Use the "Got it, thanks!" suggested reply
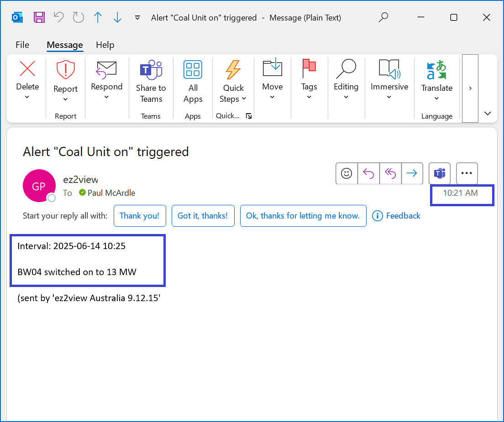 point(203,216)
